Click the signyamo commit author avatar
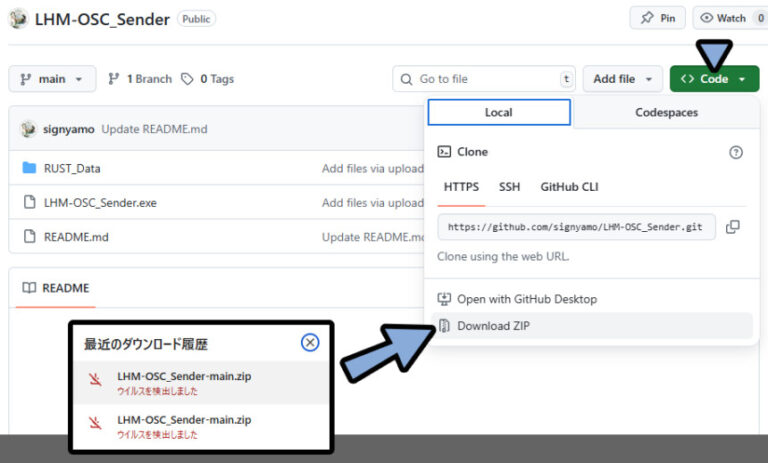Image resolution: width=768 pixels, height=463 pixels. pos(29,130)
